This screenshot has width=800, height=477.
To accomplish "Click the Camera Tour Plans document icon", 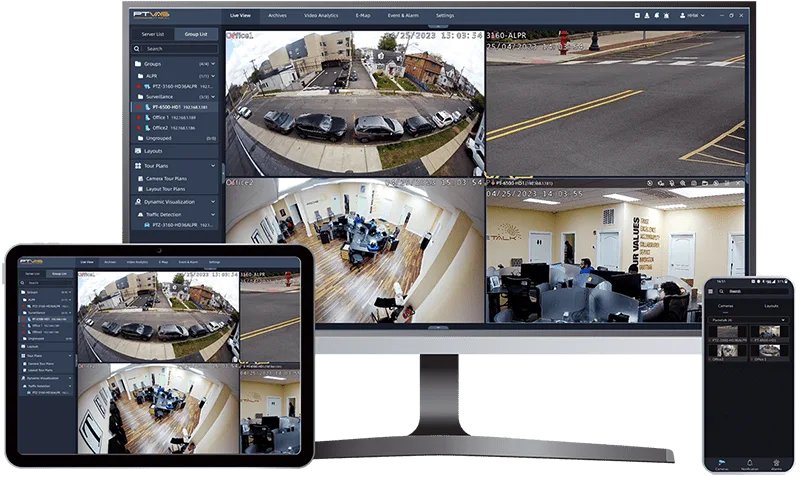I will click(x=141, y=179).
